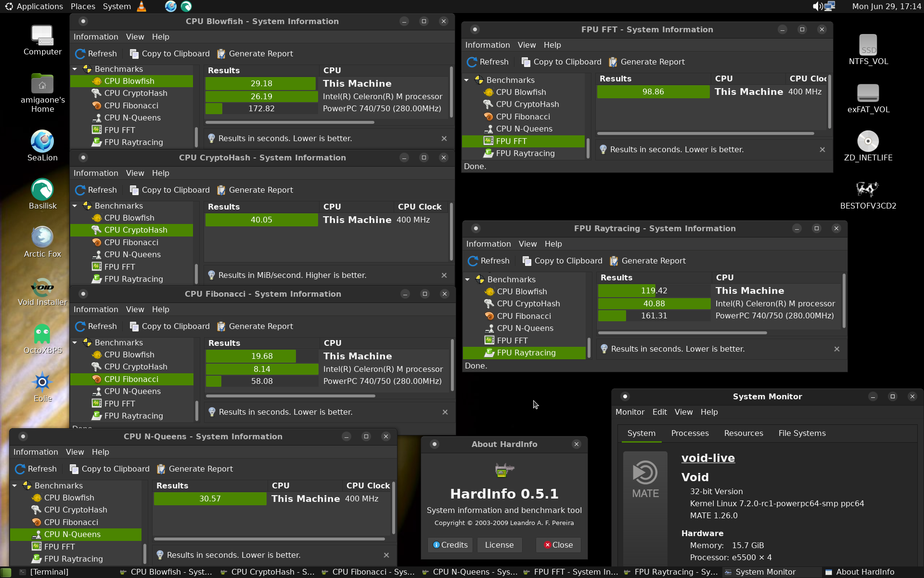
Task: Click License button in About HardInfo
Action: [x=499, y=545]
